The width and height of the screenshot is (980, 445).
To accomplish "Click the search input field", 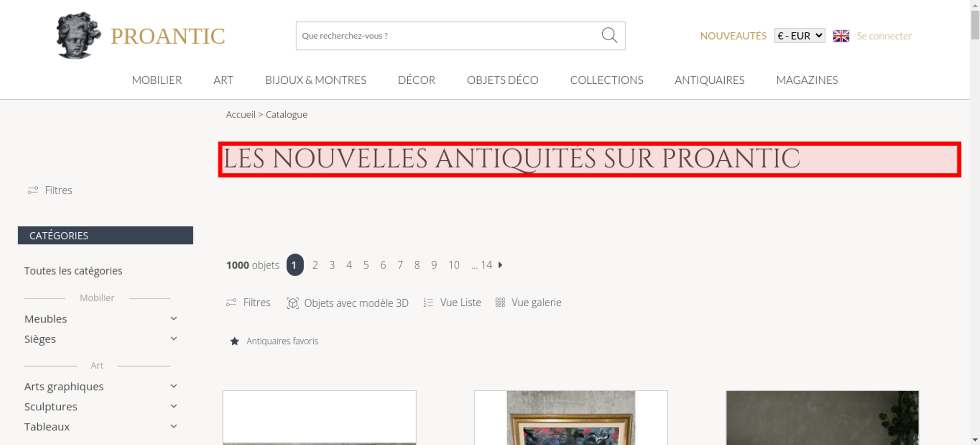I will (448, 36).
